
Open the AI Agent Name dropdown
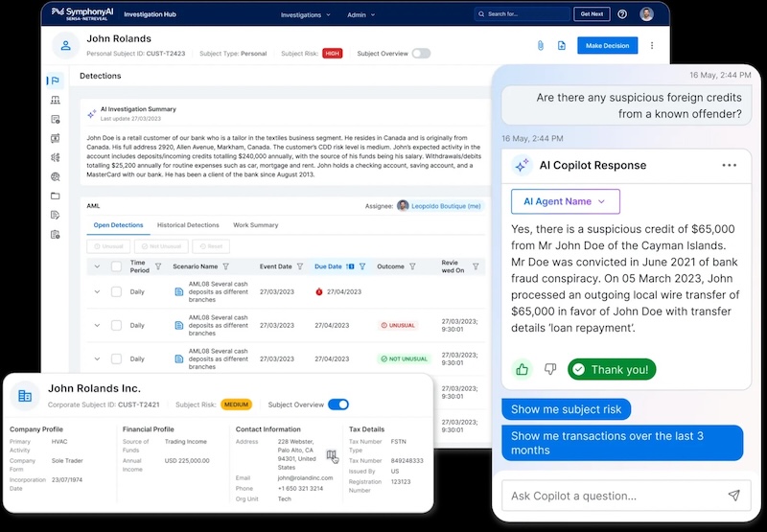coord(565,201)
